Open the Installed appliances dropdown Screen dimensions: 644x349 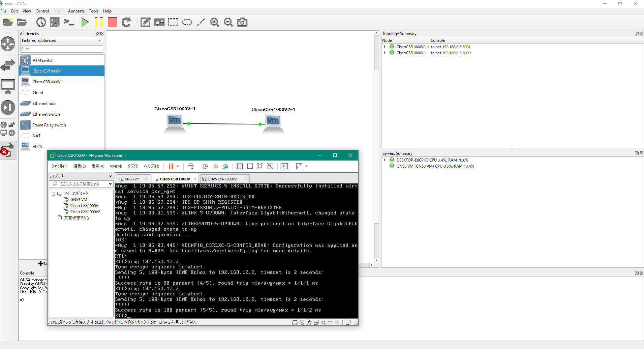pyautogui.click(x=61, y=40)
